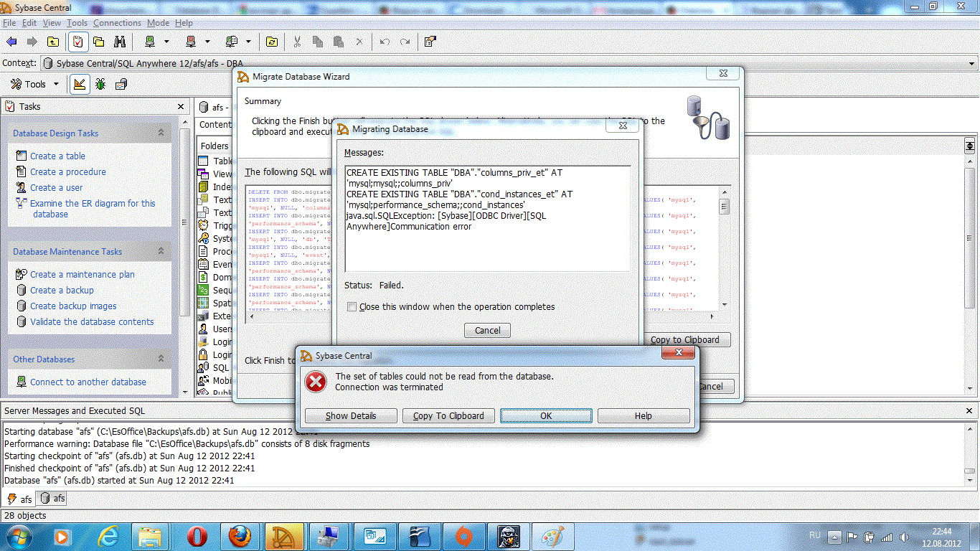Click Copy to Clipboard in Migrate wizard
The image size is (980, 551).
click(x=685, y=339)
